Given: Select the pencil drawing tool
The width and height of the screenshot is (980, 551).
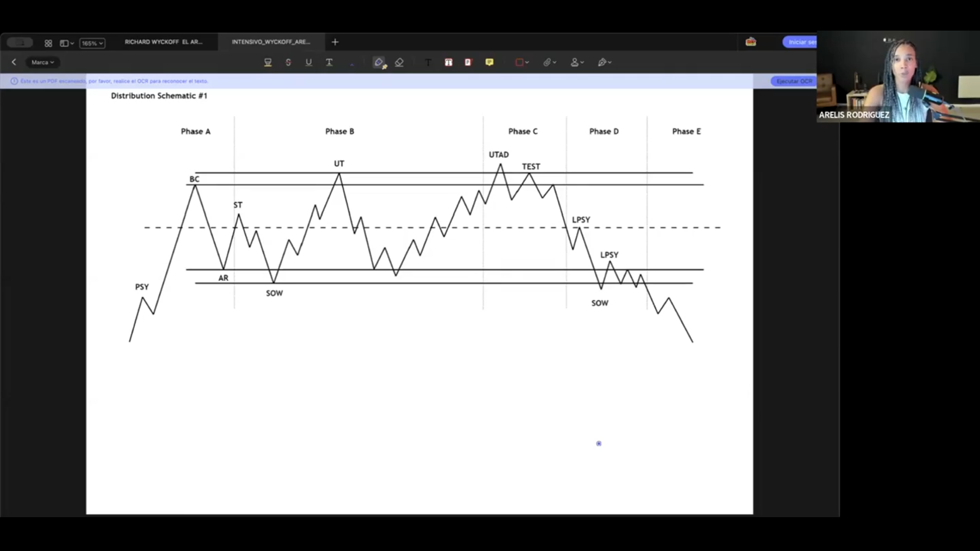Looking at the screenshot, I should [x=379, y=62].
